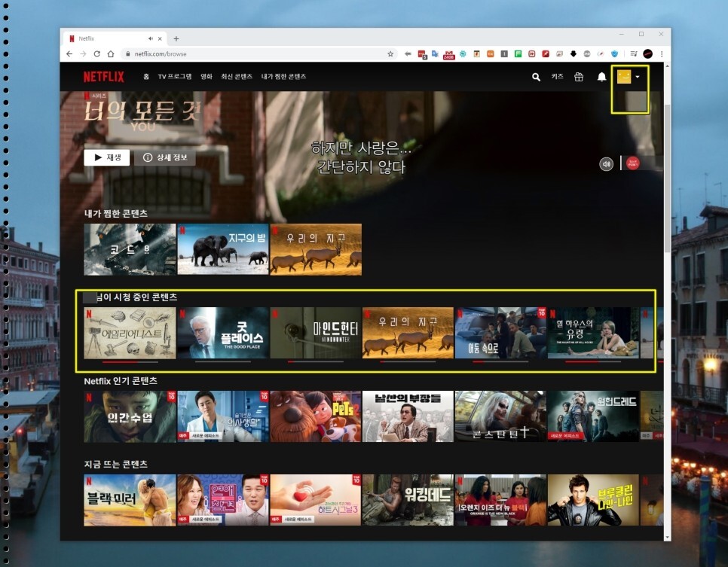
Task: Play the featured show with 재생 button
Action: click(107, 157)
